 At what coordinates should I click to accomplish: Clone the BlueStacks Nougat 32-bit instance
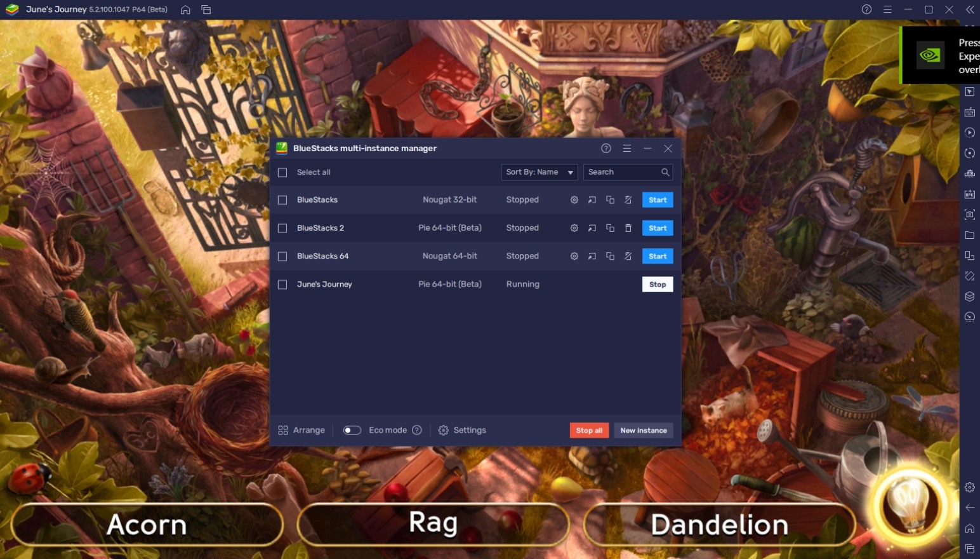pos(610,200)
